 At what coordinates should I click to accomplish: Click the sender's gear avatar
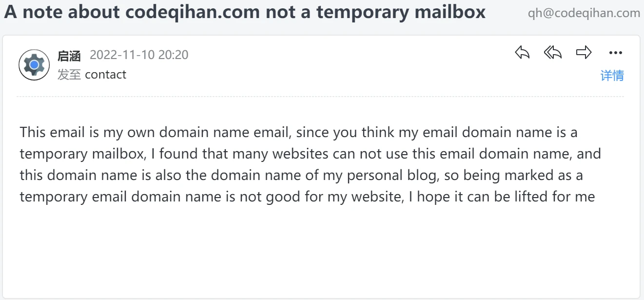[x=34, y=65]
